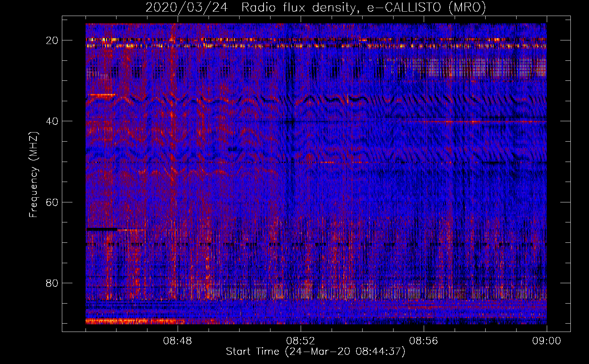Click the plot title '2020/03/24 Radio flux density'
Image resolution: width=589 pixels, height=364 pixels.
click(x=316, y=7)
